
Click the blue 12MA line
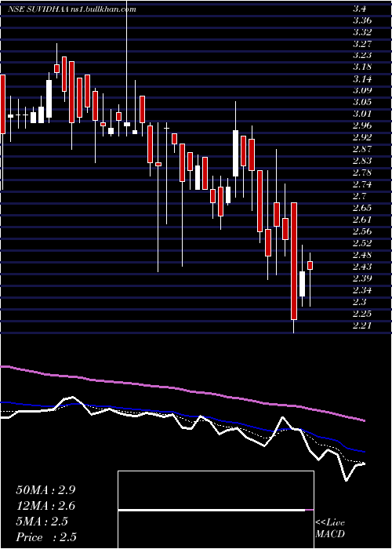182,413
